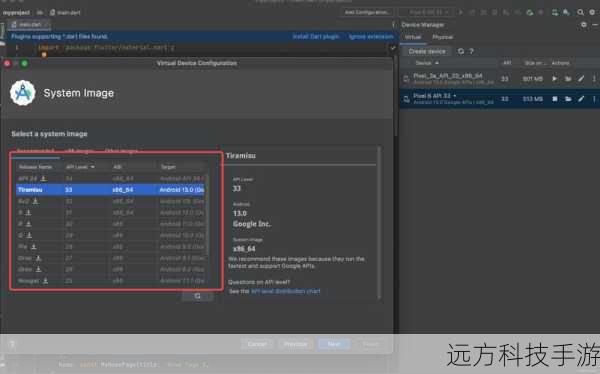Switch to the Virtual devices tab
The width and height of the screenshot is (600, 374).
[413, 37]
